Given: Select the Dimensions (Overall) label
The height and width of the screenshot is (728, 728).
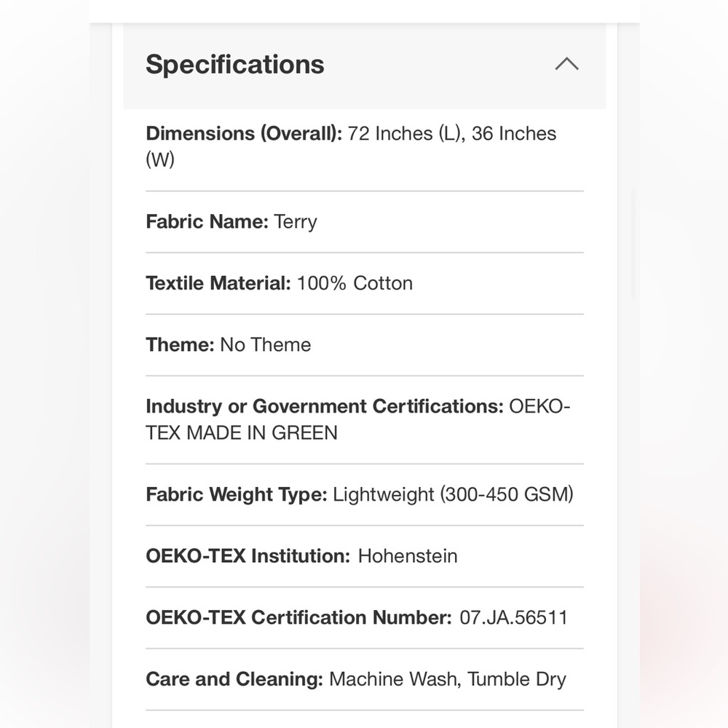Looking at the screenshot, I should click(244, 133).
